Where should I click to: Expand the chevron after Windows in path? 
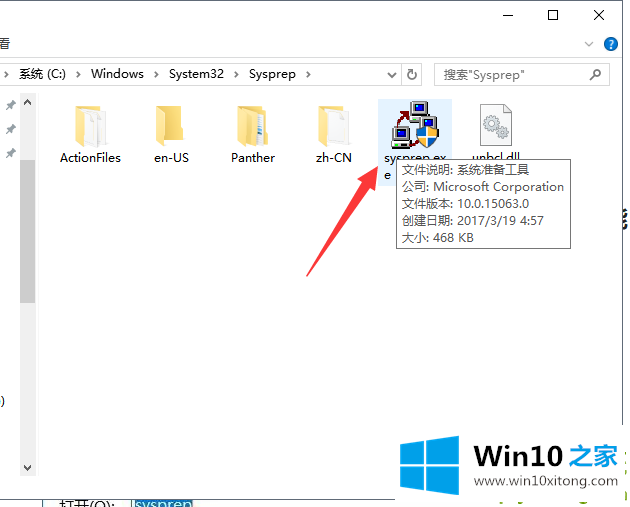tap(156, 74)
